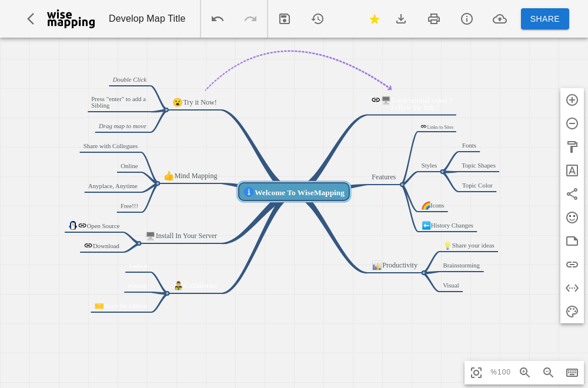Open the font style editor
This screenshot has width=588, height=388.
tap(572, 170)
